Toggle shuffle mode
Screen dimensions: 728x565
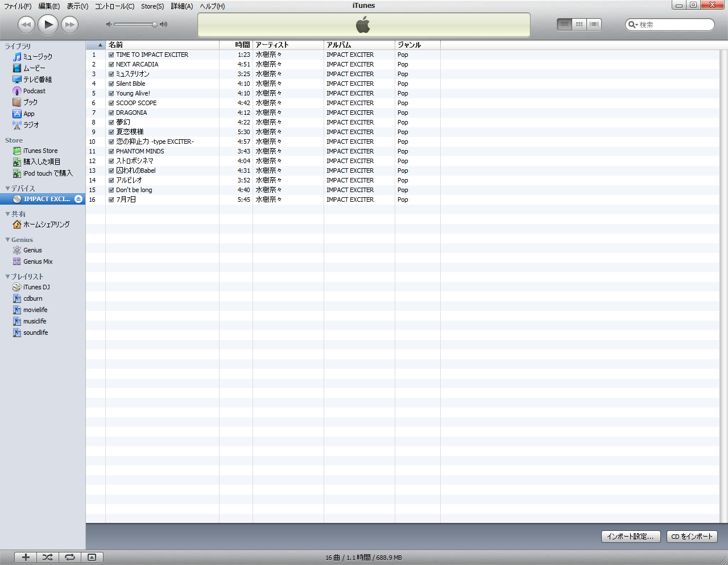[x=48, y=558]
